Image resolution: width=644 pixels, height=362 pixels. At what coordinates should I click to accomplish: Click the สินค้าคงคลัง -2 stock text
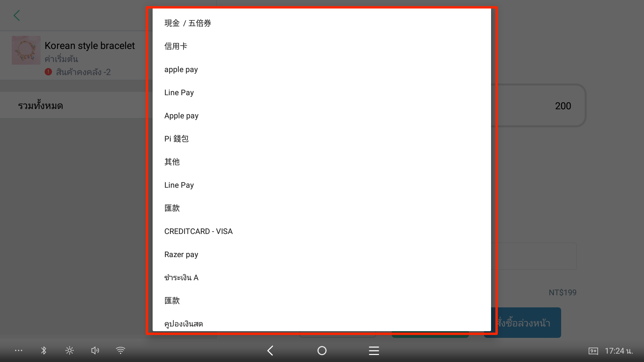[83, 72]
